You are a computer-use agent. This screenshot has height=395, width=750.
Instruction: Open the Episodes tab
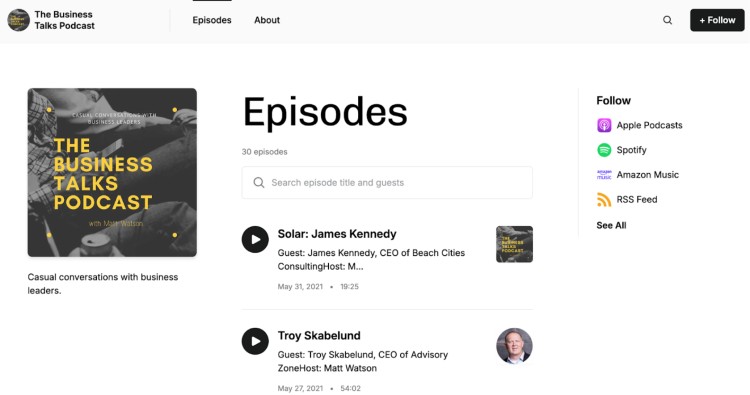[212, 20]
